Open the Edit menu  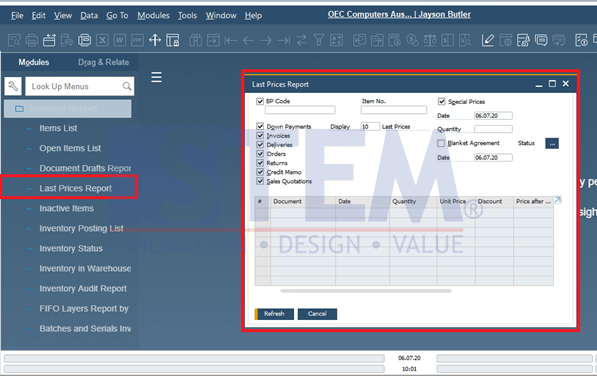point(38,16)
